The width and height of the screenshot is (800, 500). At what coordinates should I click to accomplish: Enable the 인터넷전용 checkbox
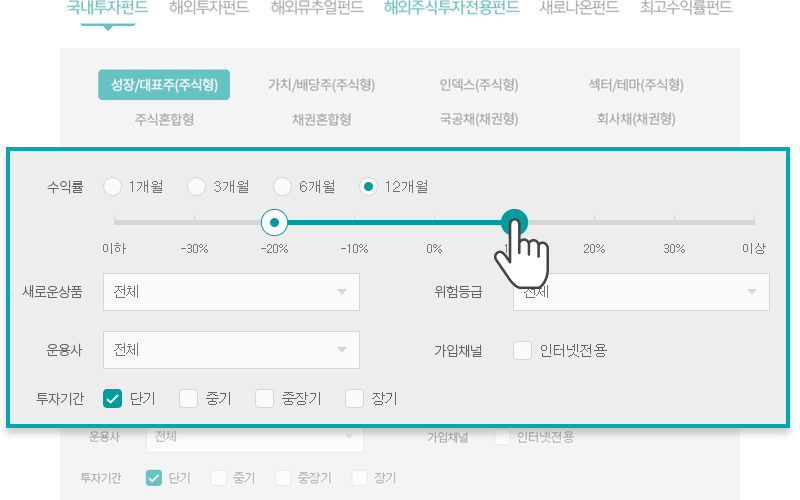pos(522,350)
